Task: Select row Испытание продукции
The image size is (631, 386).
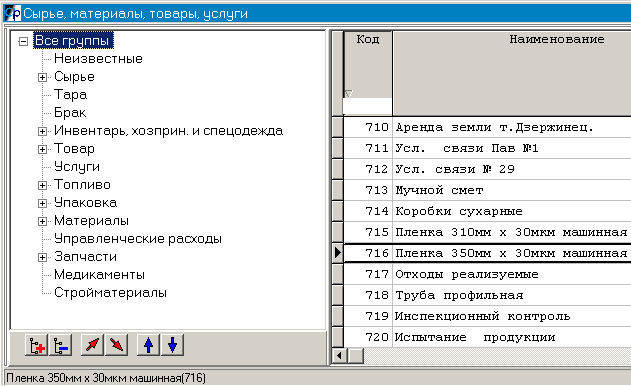Action: (x=512, y=337)
